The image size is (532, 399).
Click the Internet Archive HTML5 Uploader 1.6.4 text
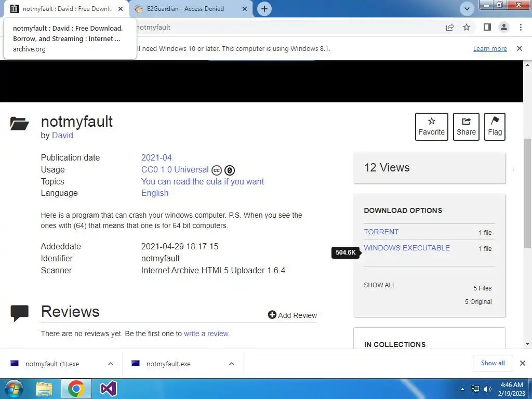(213, 270)
